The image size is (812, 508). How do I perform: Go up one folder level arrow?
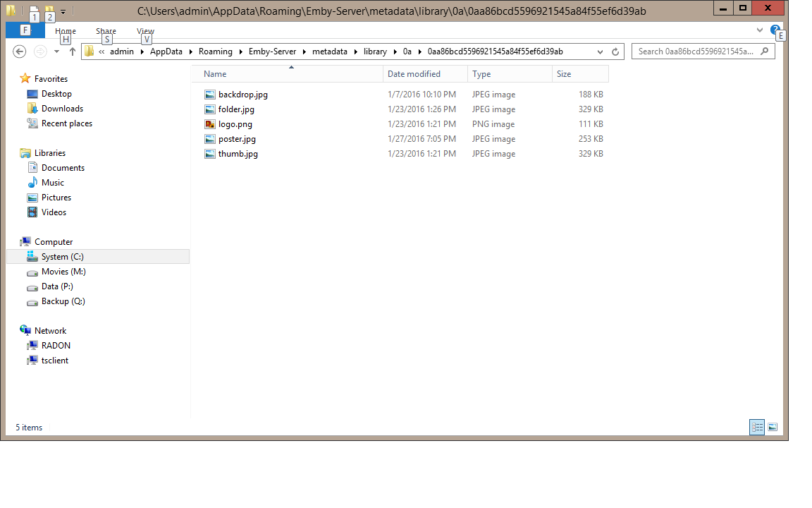73,52
